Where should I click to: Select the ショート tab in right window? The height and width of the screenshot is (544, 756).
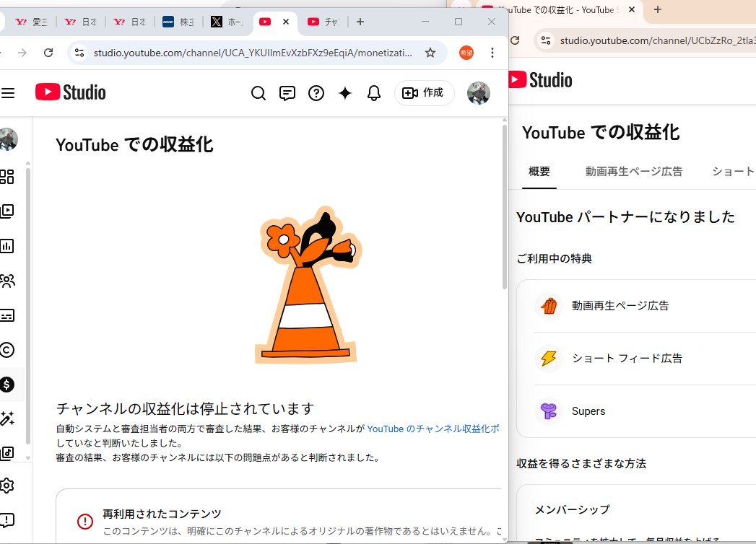733,172
